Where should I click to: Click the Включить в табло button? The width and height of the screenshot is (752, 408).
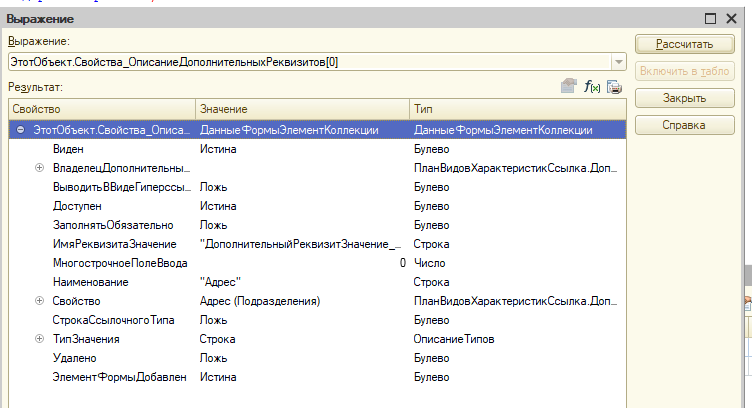(x=684, y=71)
